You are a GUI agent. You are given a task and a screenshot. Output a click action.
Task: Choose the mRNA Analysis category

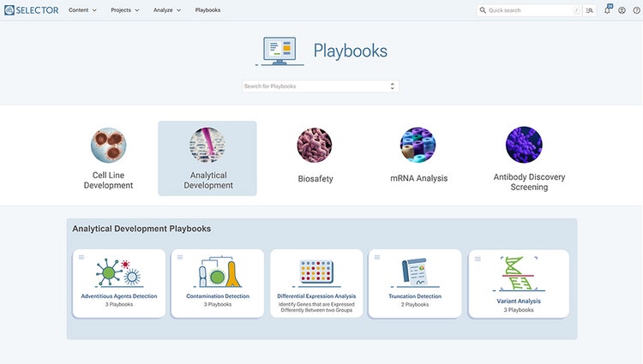(x=418, y=157)
